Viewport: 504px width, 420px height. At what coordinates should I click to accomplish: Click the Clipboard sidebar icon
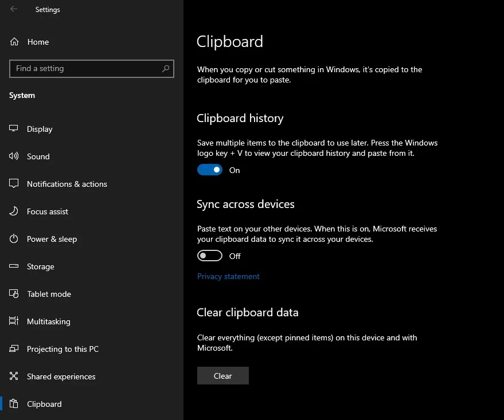[14, 403]
